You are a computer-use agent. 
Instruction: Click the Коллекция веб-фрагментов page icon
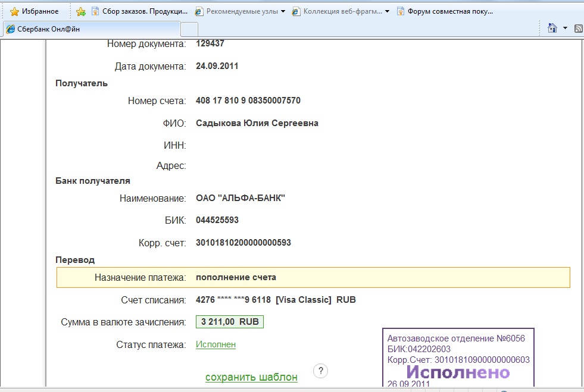tap(296, 11)
